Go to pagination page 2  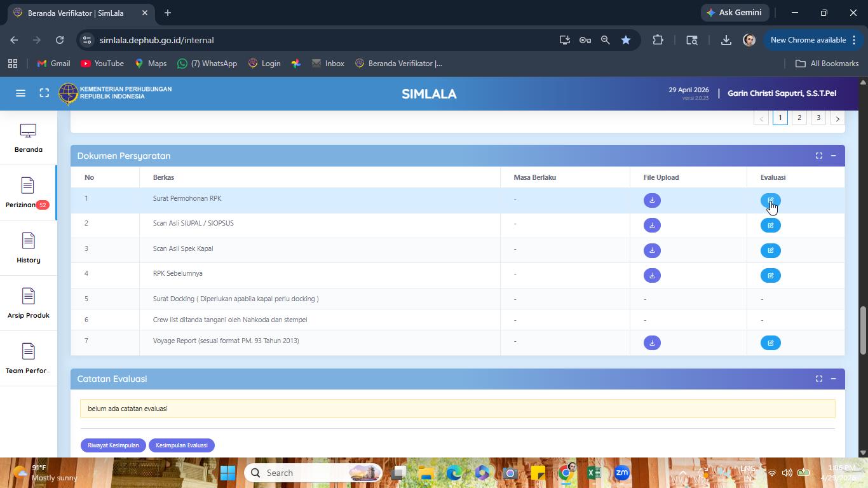(x=799, y=118)
